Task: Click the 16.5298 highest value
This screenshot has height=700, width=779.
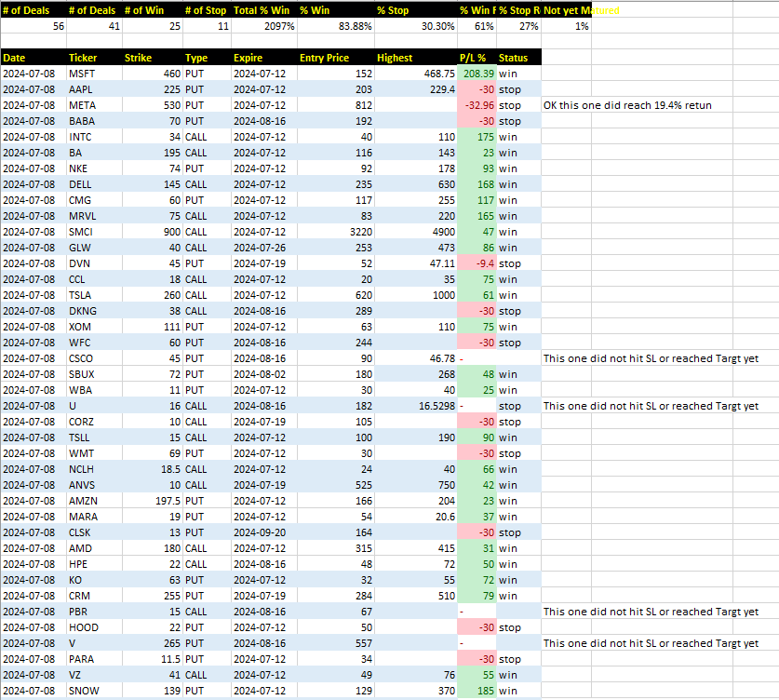Action: [x=416, y=406]
